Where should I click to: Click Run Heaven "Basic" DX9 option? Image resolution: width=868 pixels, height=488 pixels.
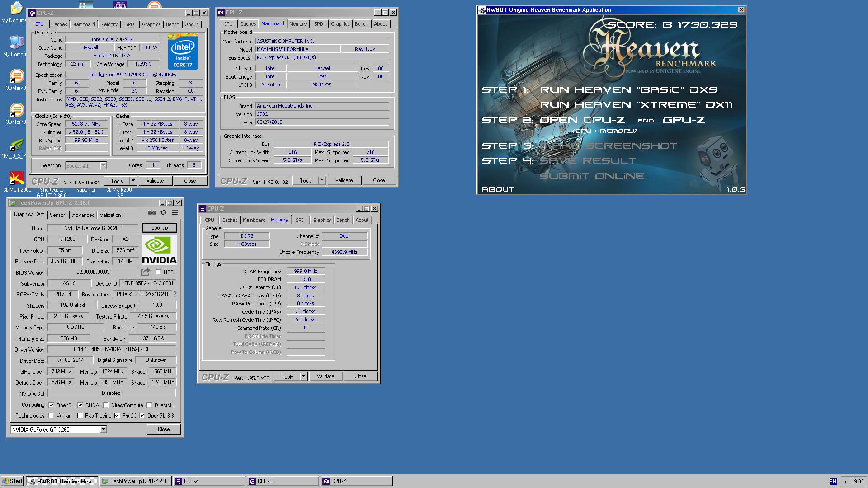pos(628,90)
